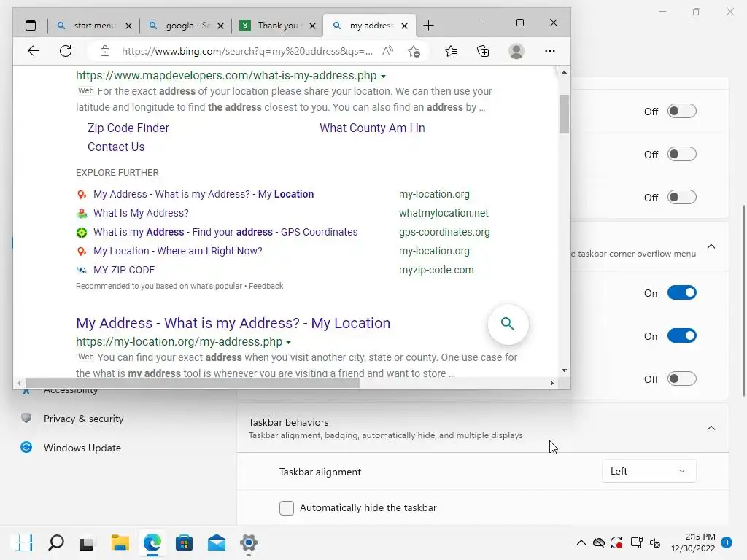The width and height of the screenshot is (747, 560).
Task: Open the Zip Code Finder link
Action: point(128,128)
